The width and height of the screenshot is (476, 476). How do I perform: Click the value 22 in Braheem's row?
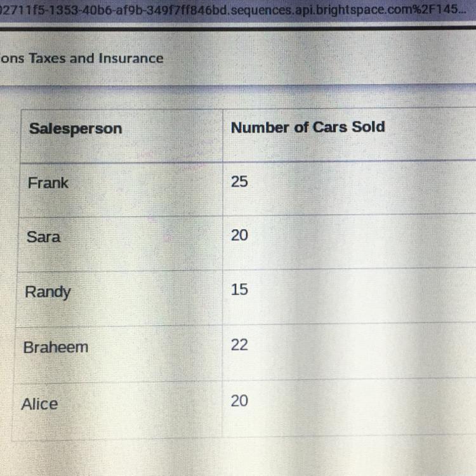pyautogui.click(x=239, y=345)
